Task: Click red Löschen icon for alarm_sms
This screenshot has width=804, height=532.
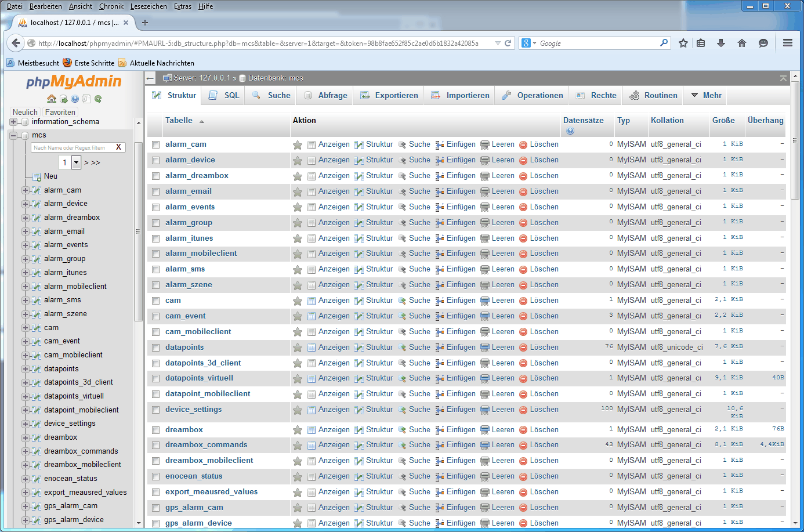Action: 523,270
